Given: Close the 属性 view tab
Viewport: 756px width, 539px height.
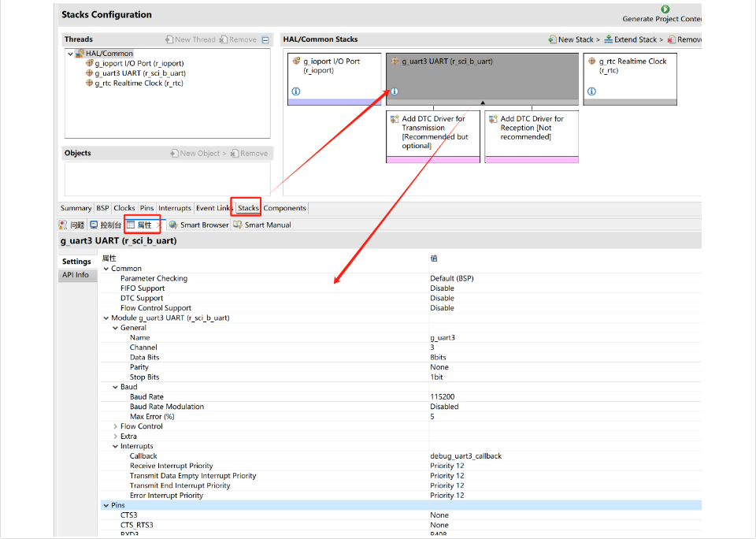Looking at the screenshot, I should click(158, 225).
